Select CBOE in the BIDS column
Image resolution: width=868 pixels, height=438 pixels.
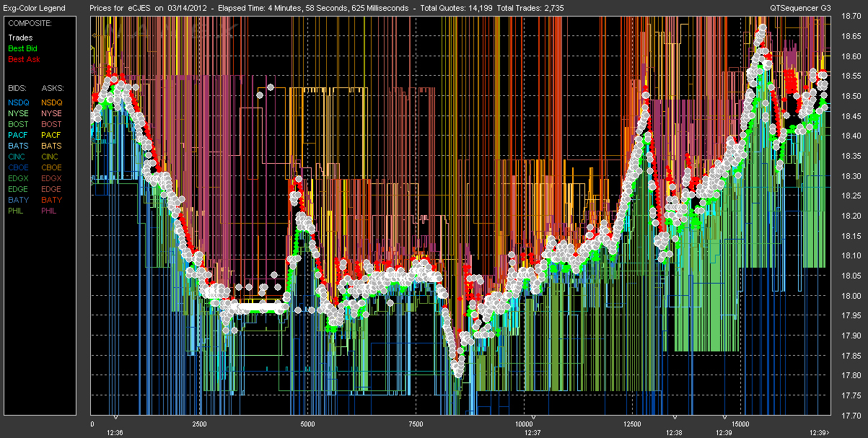(x=19, y=167)
